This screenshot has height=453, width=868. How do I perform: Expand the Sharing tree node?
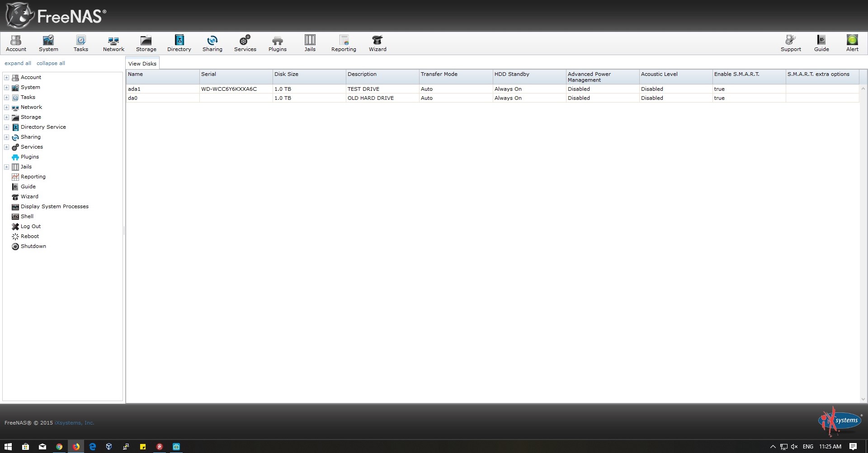coord(7,137)
